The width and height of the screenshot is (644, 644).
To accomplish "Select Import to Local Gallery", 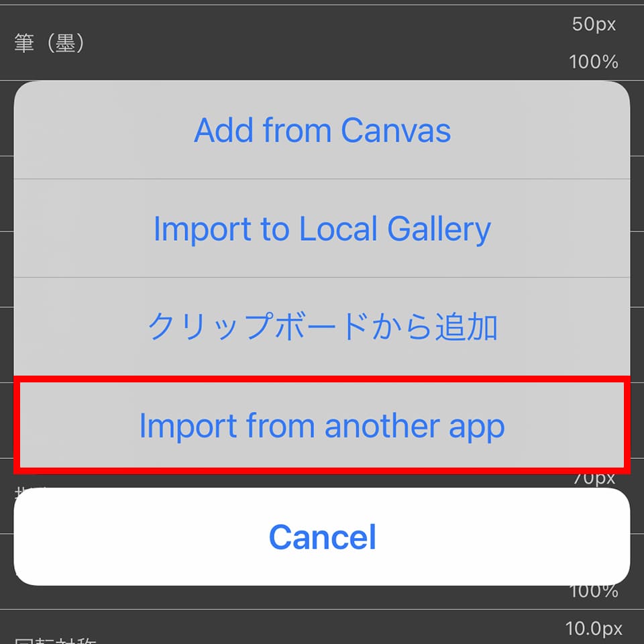I will 322,228.
